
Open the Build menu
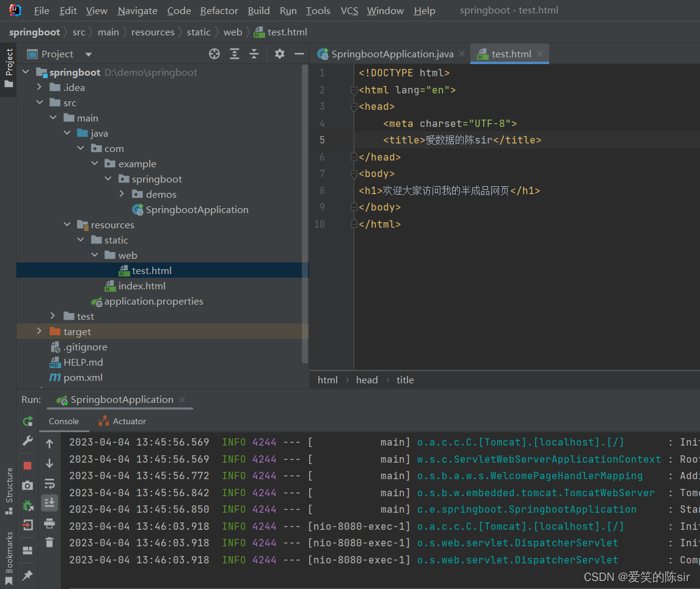[259, 11]
